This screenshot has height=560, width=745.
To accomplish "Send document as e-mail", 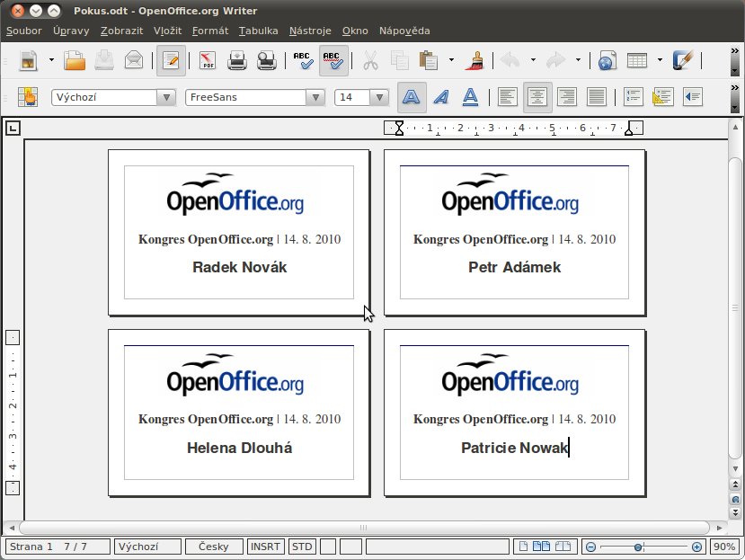I will click(x=134, y=61).
